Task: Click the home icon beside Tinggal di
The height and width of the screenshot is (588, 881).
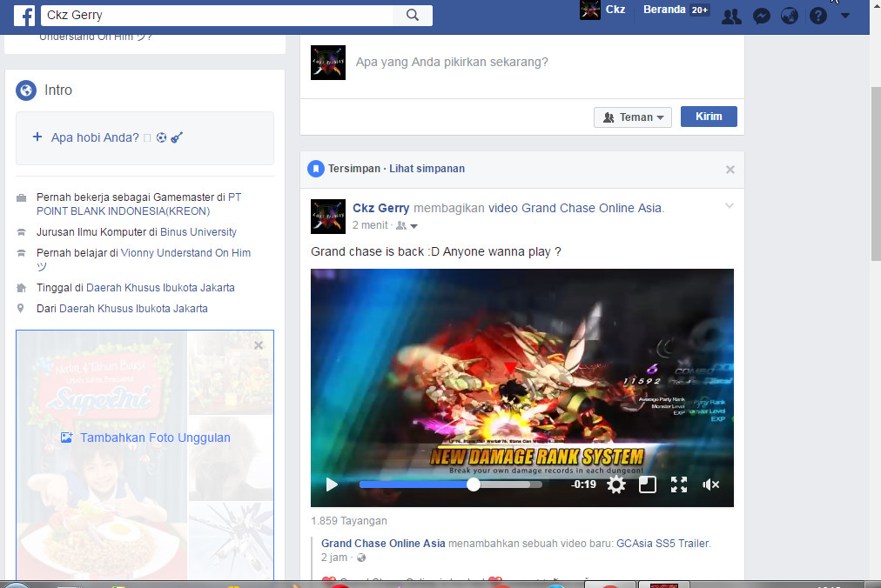Action: click(x=22, y=288)
